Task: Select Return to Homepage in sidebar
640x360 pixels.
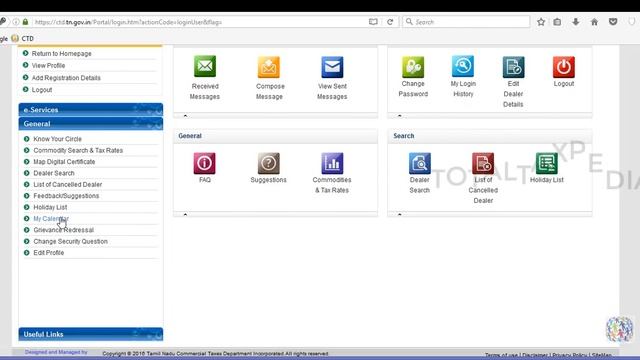Action: coord(62,53)
